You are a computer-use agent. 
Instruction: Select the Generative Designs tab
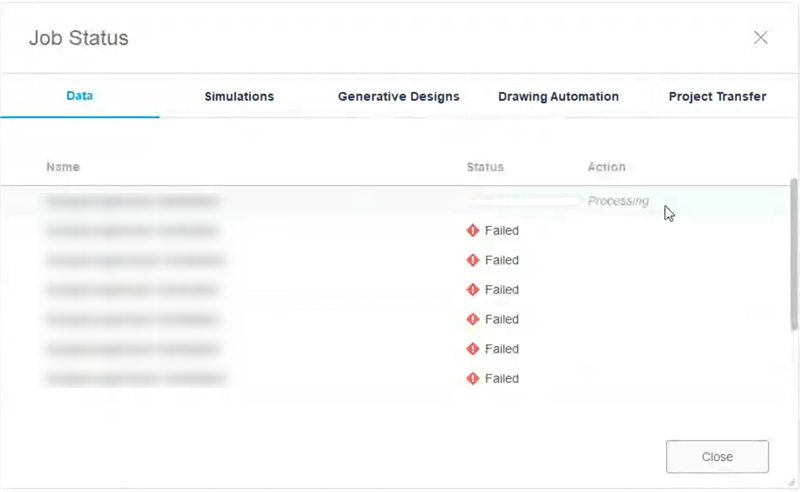(x=398, y=96)
